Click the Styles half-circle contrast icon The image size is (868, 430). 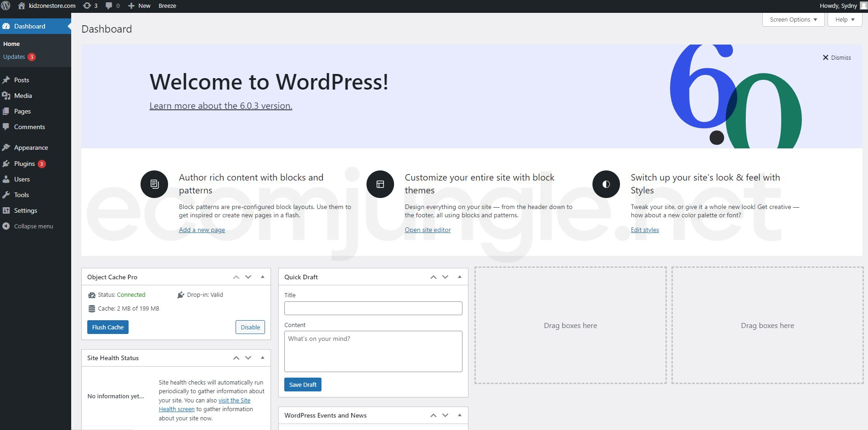[x=606, y=184]
